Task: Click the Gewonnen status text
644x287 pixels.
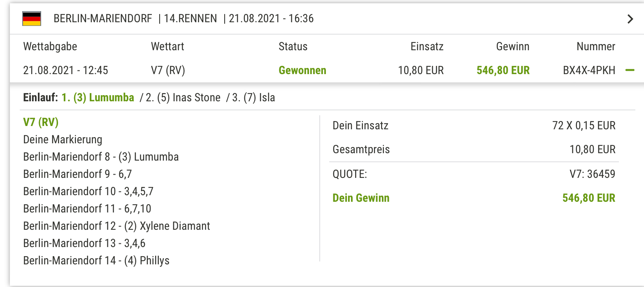Action: click(x=302, y=70)
